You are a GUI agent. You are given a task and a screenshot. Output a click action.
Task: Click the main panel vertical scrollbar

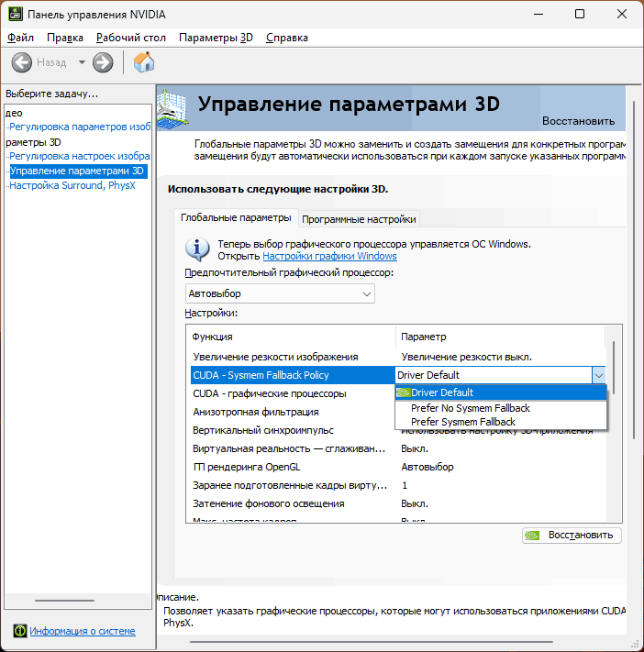tap(634, 270)
